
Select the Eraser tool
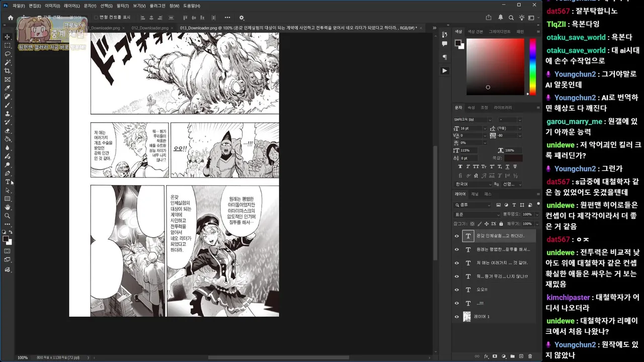click(x=8, y=131)
